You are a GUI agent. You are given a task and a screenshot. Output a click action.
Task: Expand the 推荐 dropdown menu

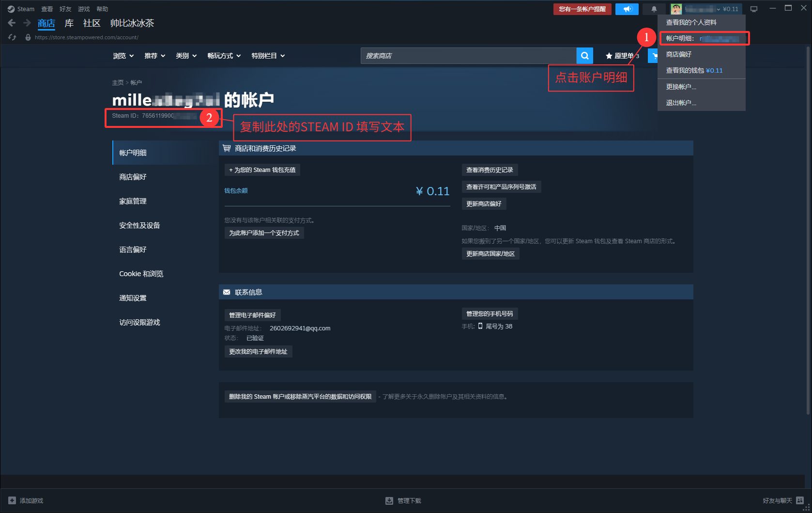click(154, 56)
